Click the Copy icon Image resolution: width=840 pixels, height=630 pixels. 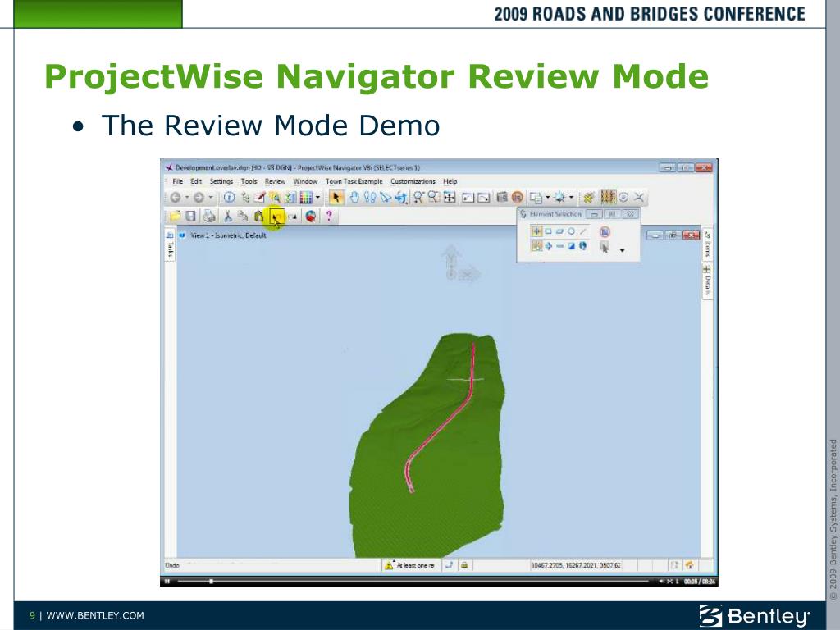tap(243, 216)
